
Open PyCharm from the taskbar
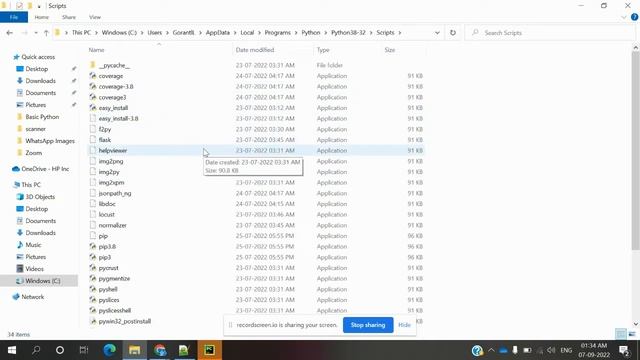209,350
